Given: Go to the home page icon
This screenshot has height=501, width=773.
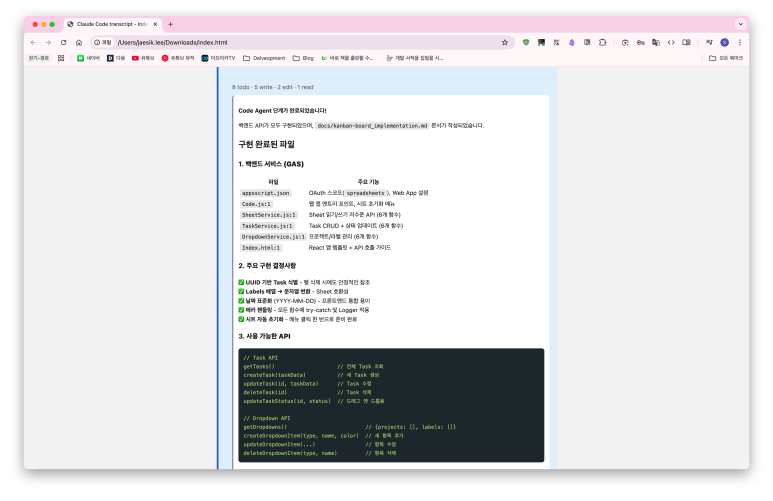Looking at the screenshot, I should click(78, 42).
